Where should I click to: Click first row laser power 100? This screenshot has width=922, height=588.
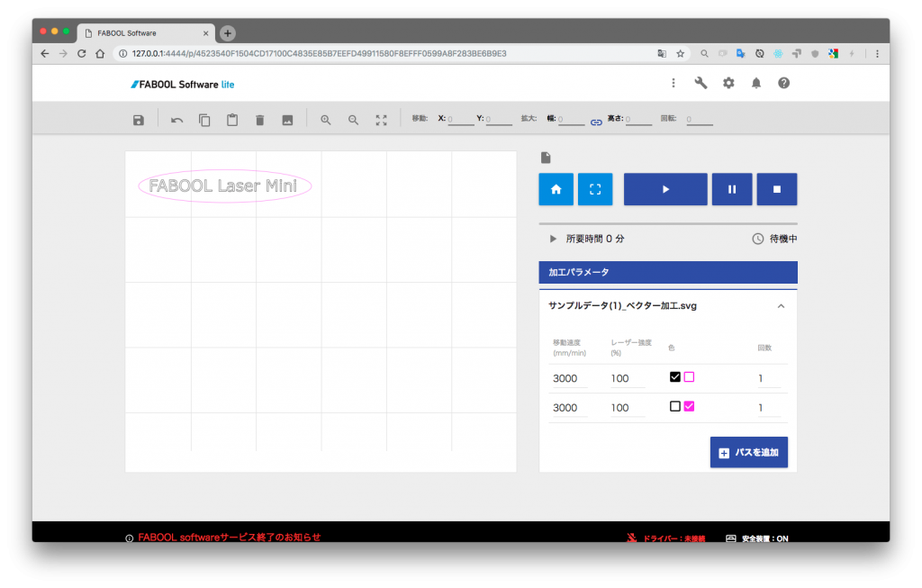[627, 378]
